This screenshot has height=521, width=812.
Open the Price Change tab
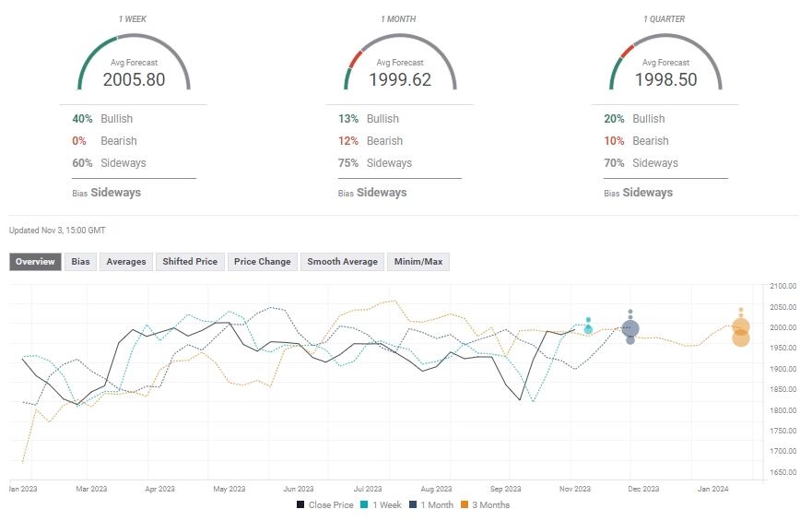[x=262, y=262]
